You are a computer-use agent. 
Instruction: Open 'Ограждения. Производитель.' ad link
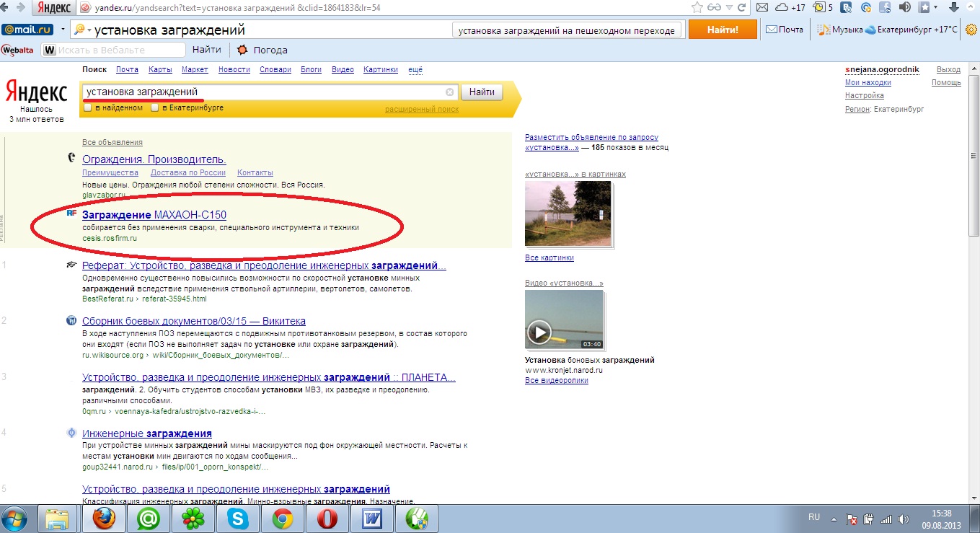click(154, 159)
